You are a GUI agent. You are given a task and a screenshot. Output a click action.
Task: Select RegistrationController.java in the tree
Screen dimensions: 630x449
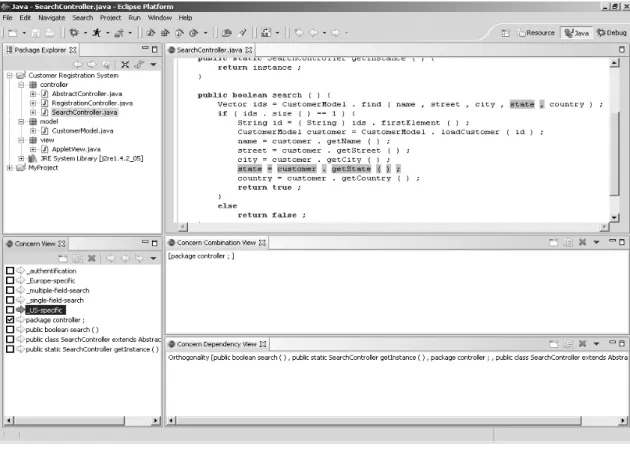pos(92,103)
